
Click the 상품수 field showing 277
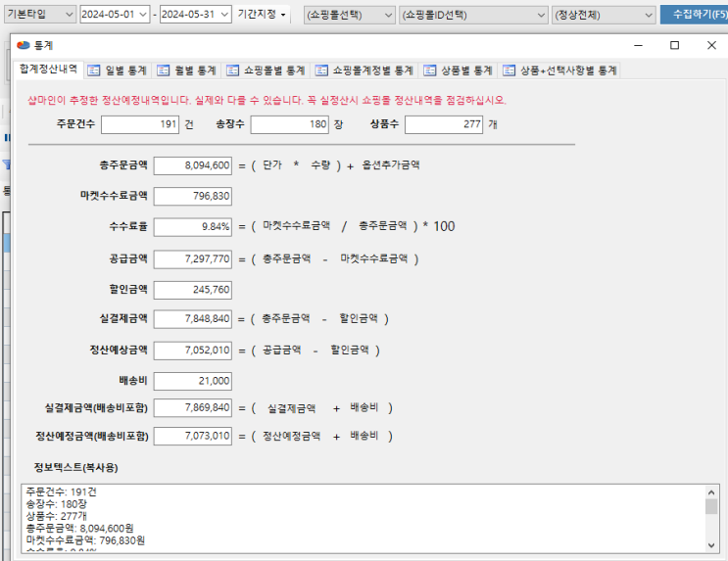click(x=444, y=124)
